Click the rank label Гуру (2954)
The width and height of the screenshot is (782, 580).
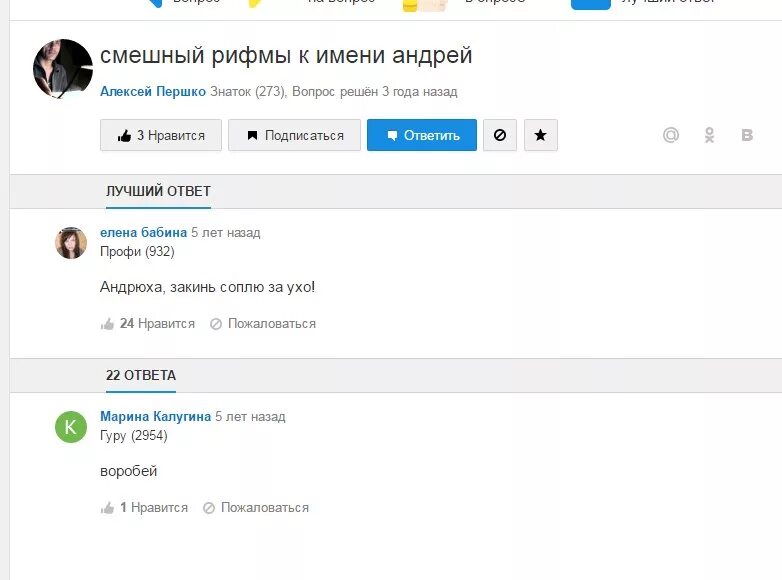click(x=134, y=435)
